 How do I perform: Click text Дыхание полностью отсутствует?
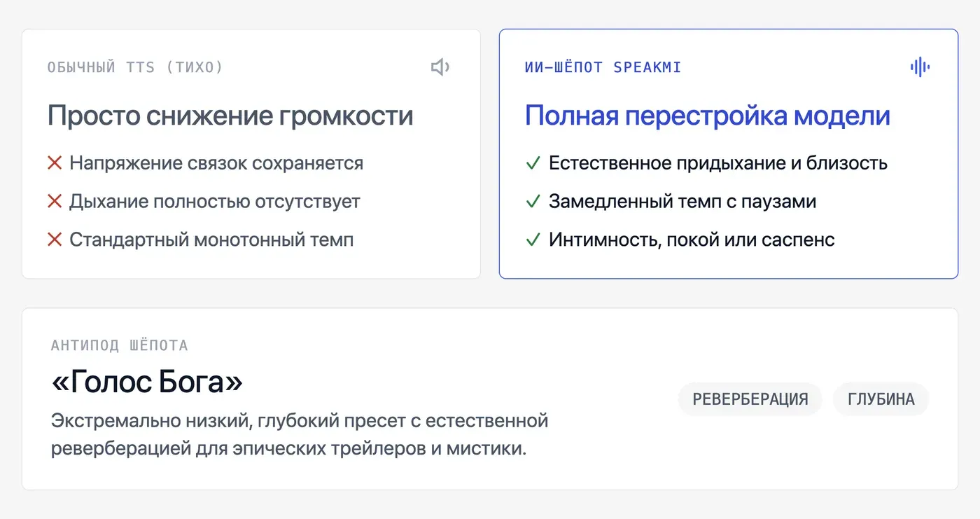pyautogui.click(x=215, y=202)
